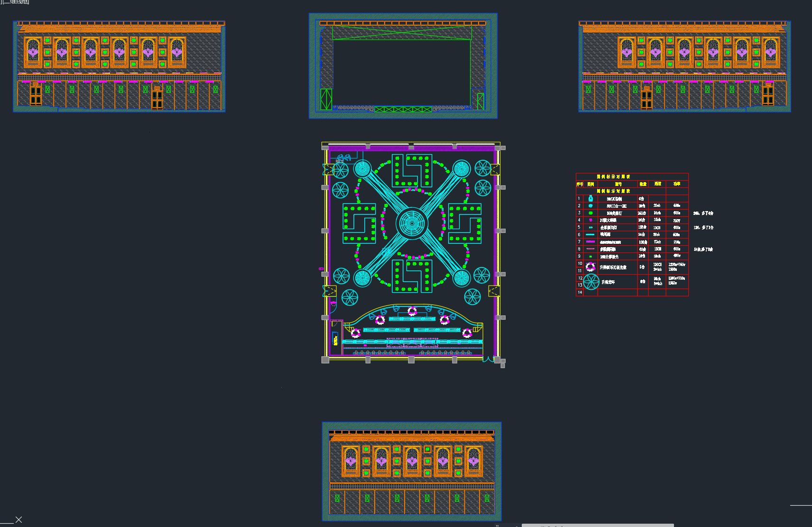
Task: Select the magenta ring legend symbol in rows 10-11
Action: [591, 267]
